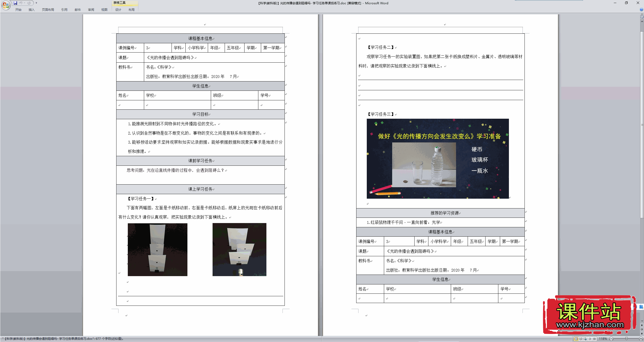Click the Zoom In plus button
Image resolution: width=644 pixels, height=342 pixels.
641,339
